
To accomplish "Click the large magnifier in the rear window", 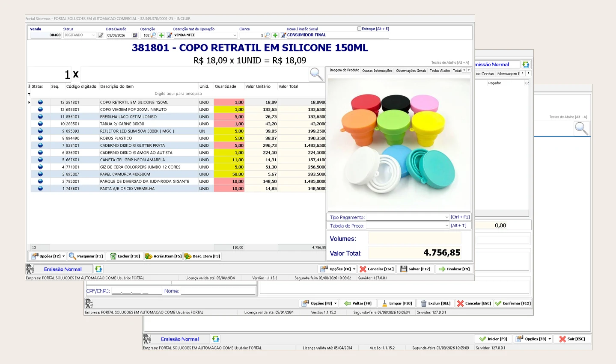I will [x=581, y=128].
